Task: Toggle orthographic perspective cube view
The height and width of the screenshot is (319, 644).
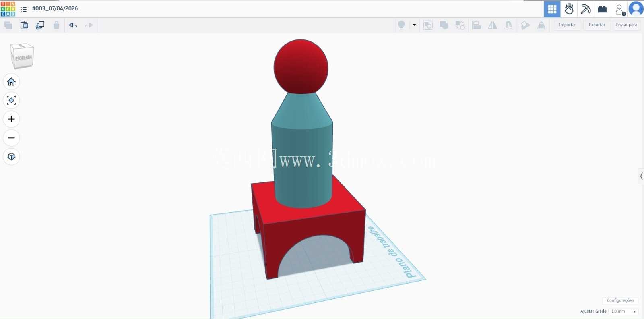Action: click(x=11, y=157)
